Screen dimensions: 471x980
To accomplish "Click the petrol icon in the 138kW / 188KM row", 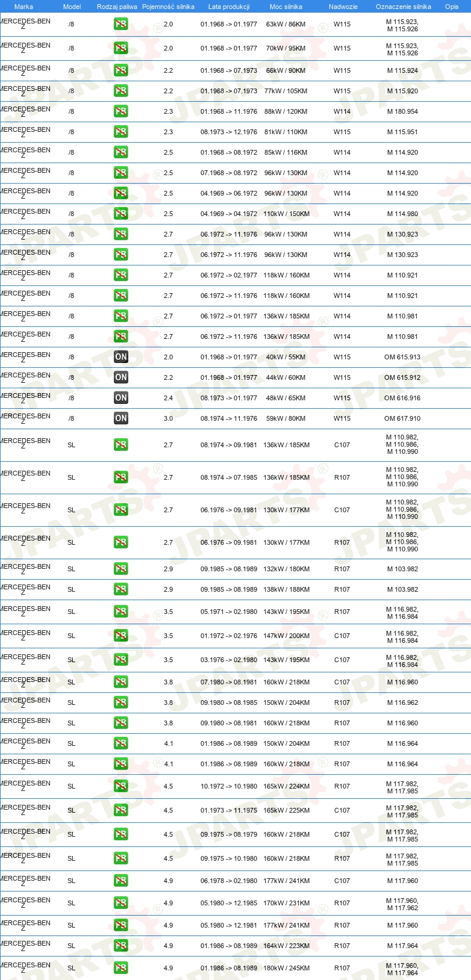I will (x=121, y=590).
